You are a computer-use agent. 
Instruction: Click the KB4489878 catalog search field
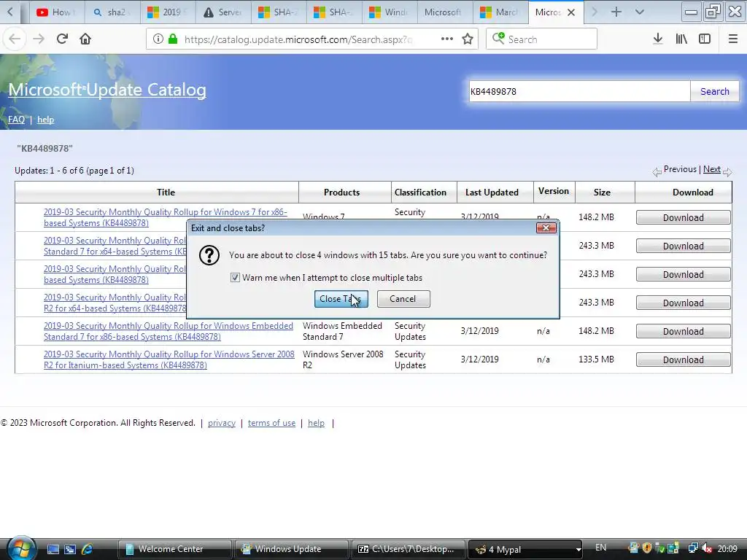[x=579, y=91]
